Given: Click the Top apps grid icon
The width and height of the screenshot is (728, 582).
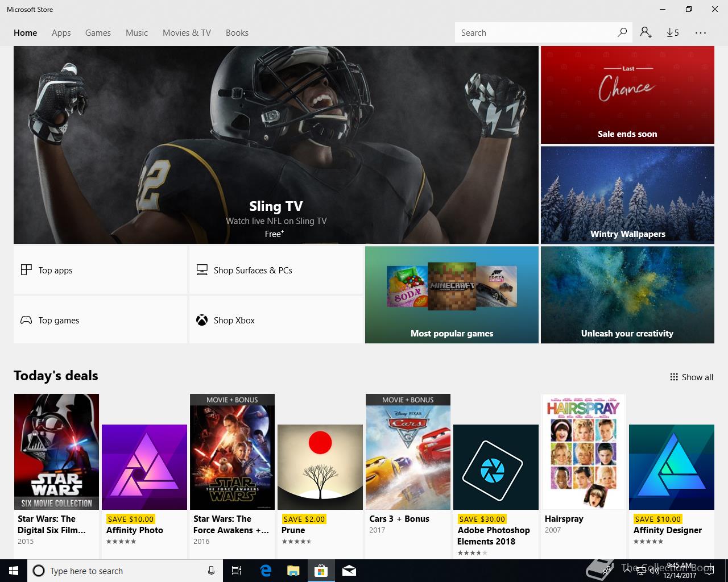Looking at the screenshot, I should click(x=26, y=270).
